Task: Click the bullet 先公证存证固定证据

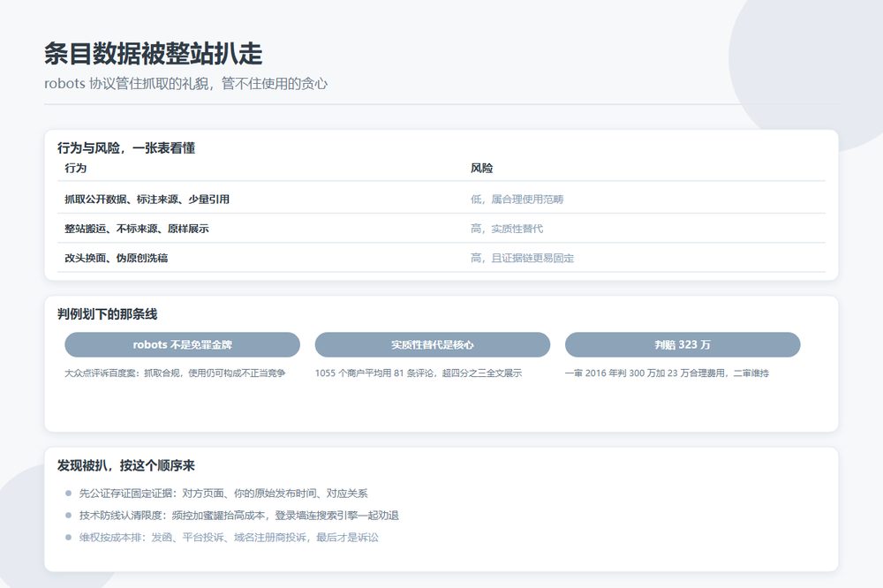Action: (223, 494)
